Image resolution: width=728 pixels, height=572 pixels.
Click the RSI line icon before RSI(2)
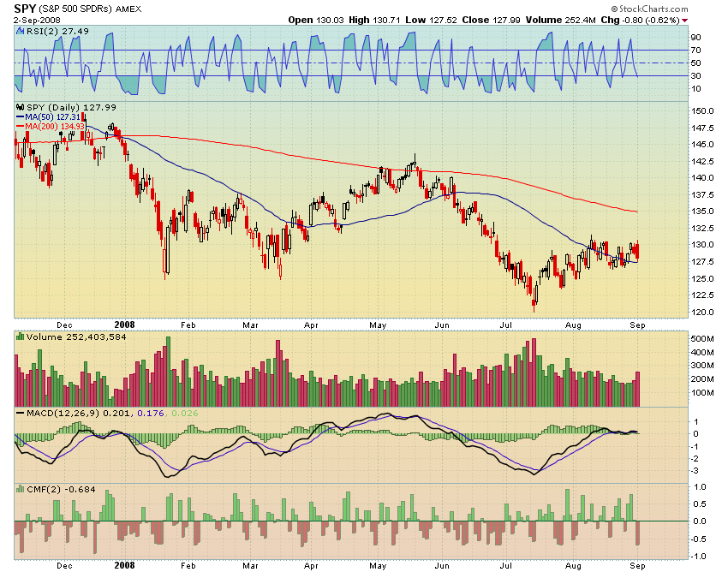[x=20, y=31]
